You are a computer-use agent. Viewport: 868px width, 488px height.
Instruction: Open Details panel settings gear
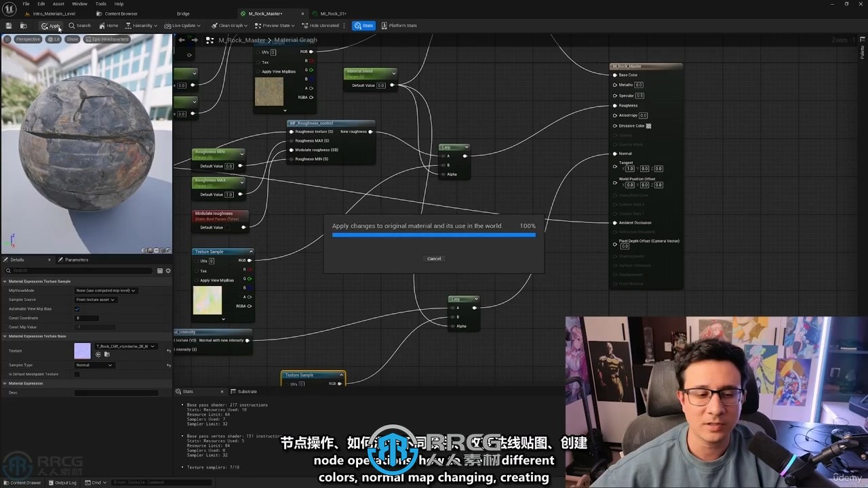point(167,270)
